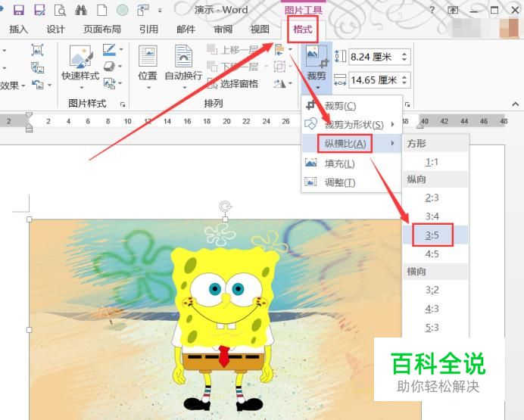Click the Picture Effects icon
The height and width of the screenshot is (420, 524).
pyautogui.click(x=109, y=66)
